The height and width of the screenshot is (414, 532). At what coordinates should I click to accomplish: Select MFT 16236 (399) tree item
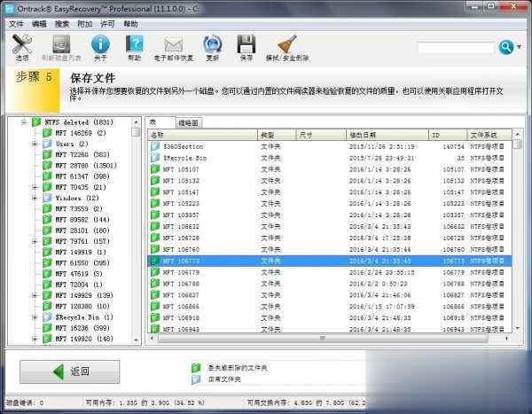pos(82,328)
